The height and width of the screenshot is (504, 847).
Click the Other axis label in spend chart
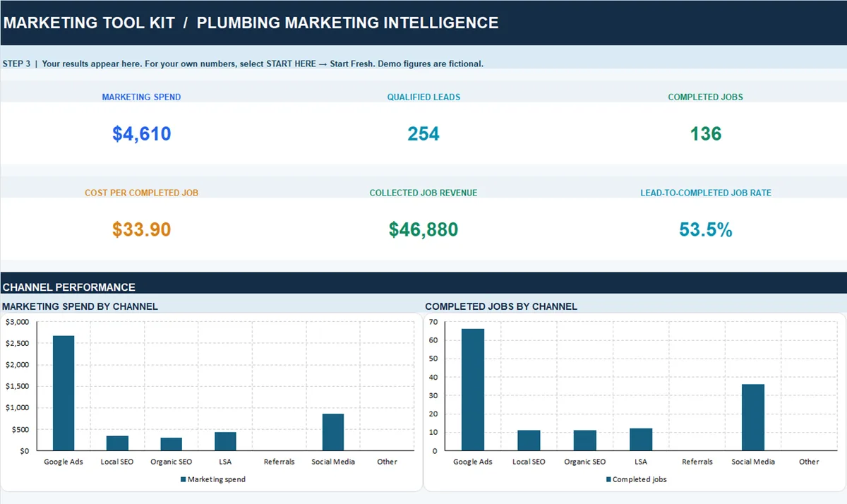(x=387, y=462)
